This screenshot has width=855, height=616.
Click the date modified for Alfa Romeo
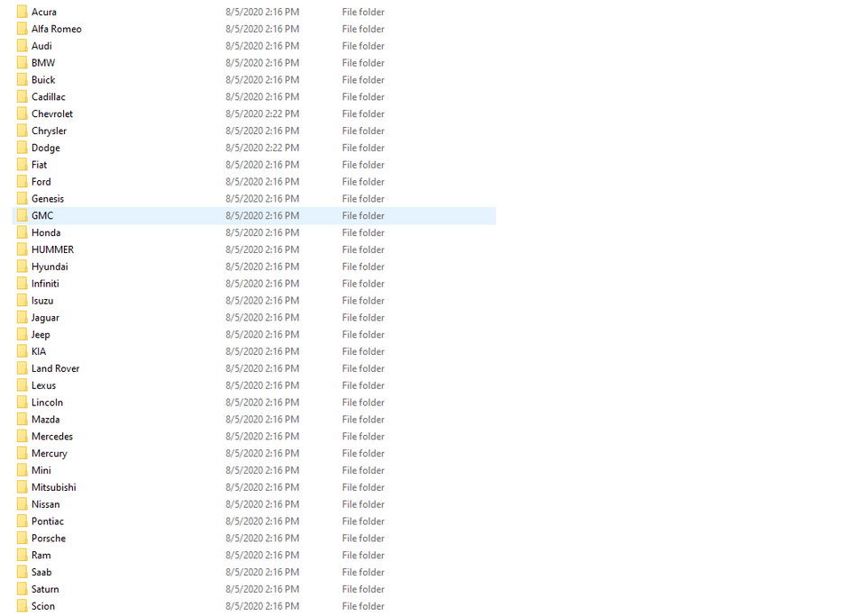(x=262, y=28)
